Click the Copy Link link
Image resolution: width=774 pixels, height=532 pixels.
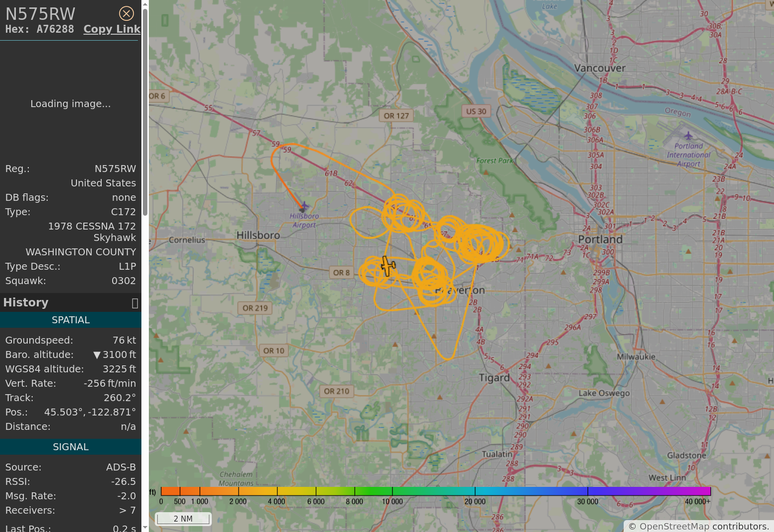(x=112, y=29)
